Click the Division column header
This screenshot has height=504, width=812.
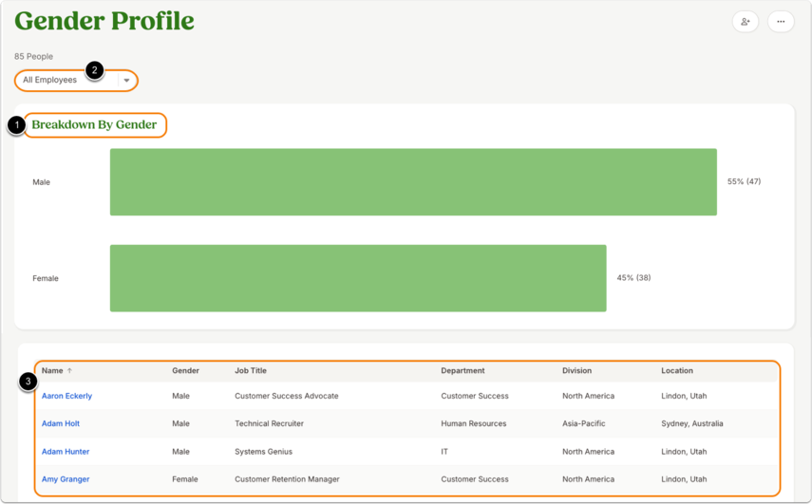(576, 370)
